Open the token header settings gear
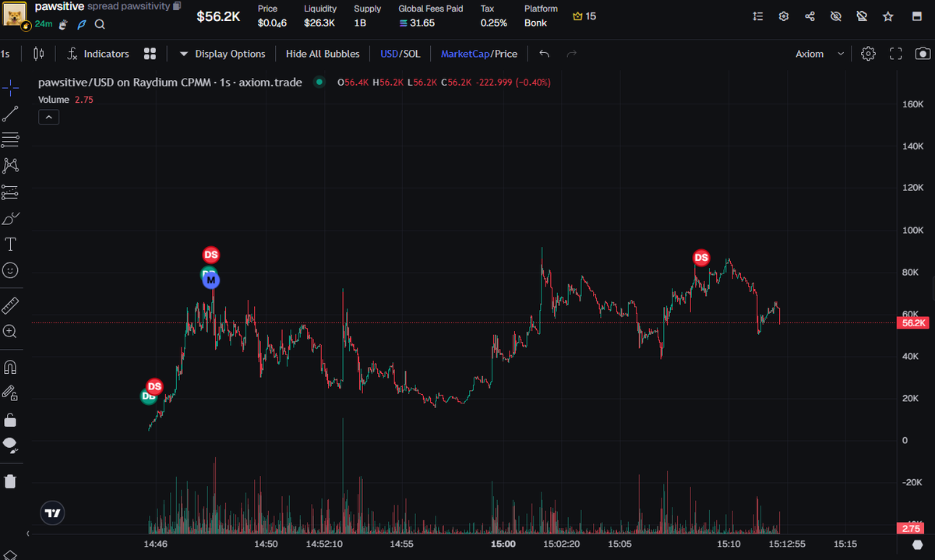This screenshot has height=560, width=935. (784, 16)
